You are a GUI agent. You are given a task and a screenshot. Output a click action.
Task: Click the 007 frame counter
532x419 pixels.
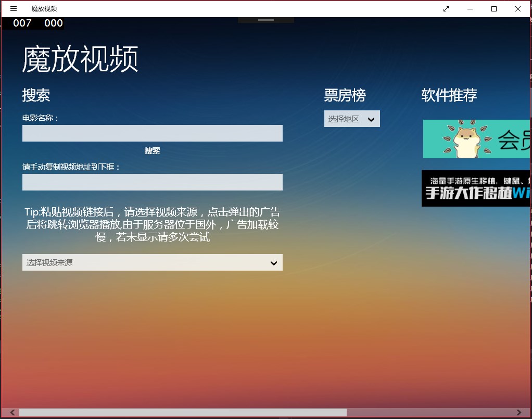pyautogui.click(x=22, y=23)
